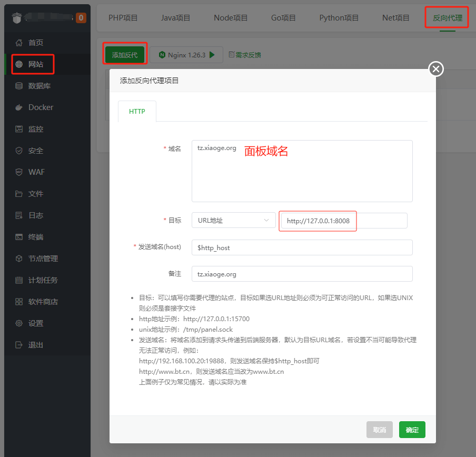Screen dimensions: 476x457
Task: Open 终端 terminal icon
Action: click(19, 237)
